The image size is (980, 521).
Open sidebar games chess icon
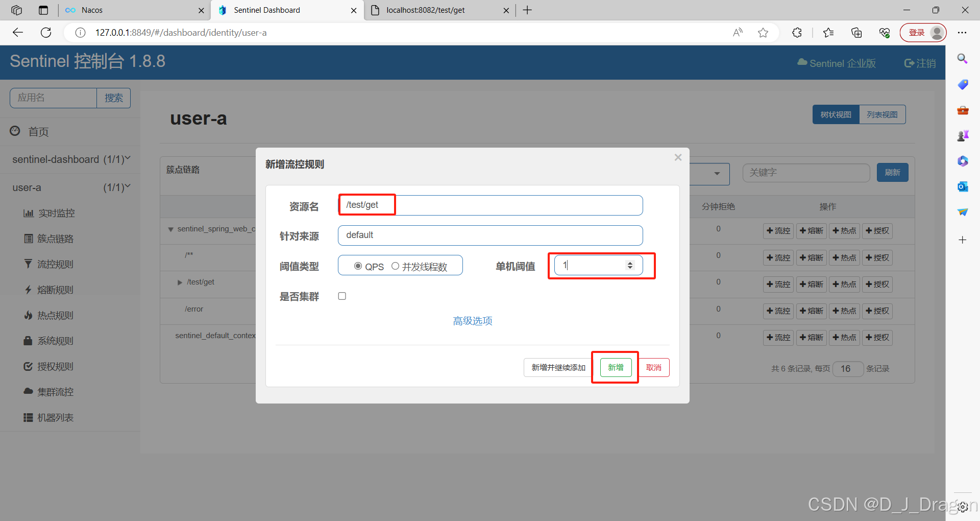(963, 135)
